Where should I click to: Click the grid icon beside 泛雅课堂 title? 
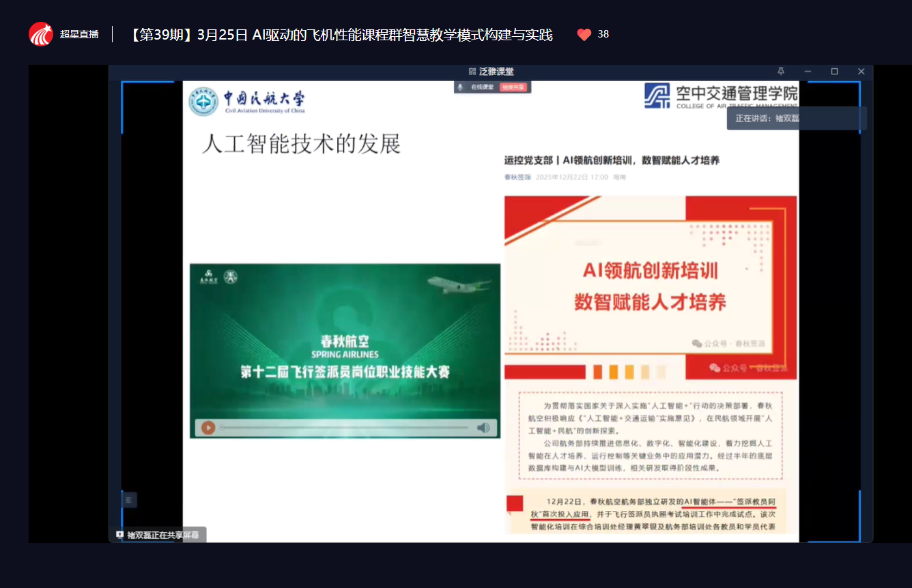[472, 72]
